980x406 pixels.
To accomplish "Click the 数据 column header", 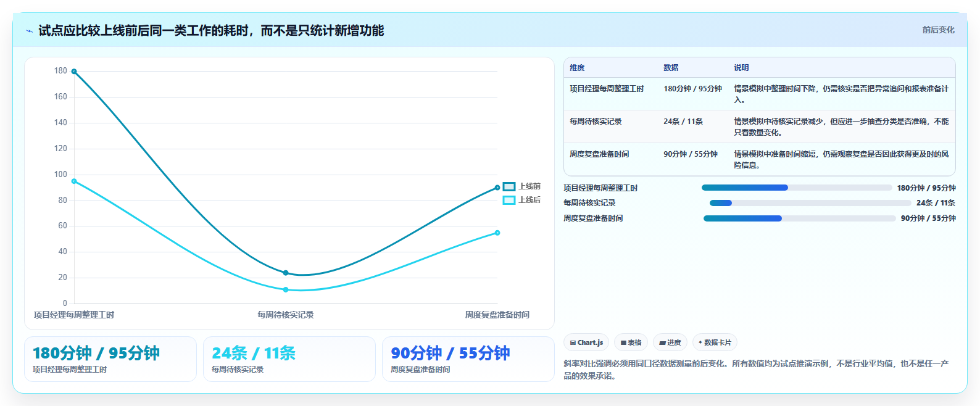I will point(671,68).
